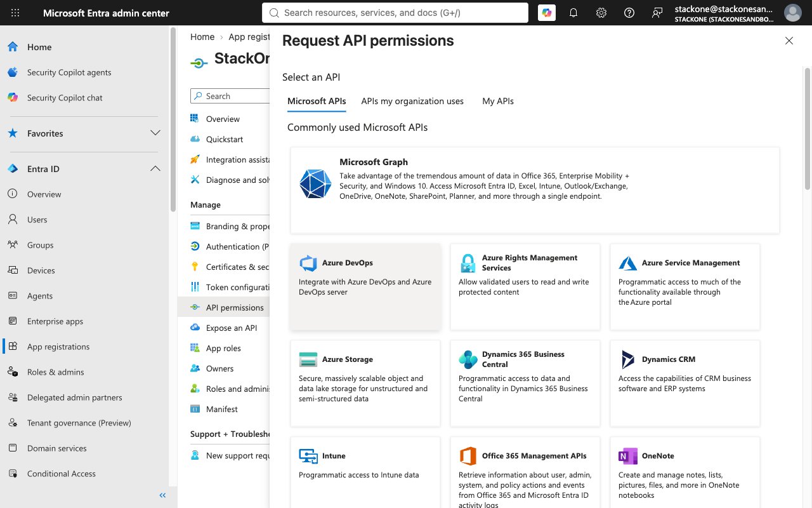
Task: Open Tenant governance (Preview)
Action: (x=79, y=423)
